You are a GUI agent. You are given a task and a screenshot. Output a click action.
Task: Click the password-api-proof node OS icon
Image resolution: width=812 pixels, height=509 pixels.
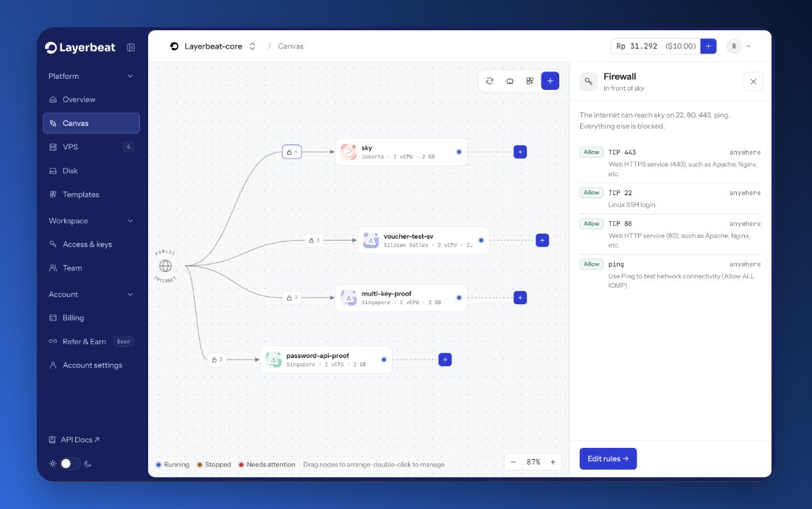click(273, 359)
